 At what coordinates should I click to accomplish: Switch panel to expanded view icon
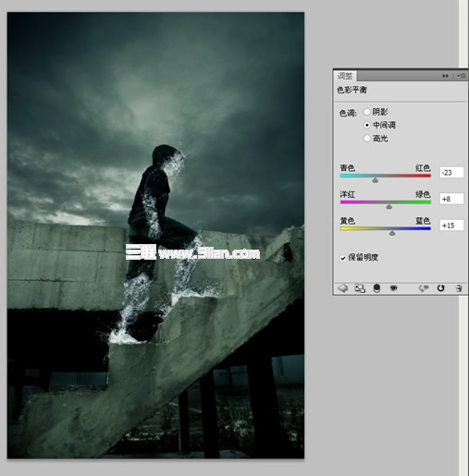click(x=360, y=288)
